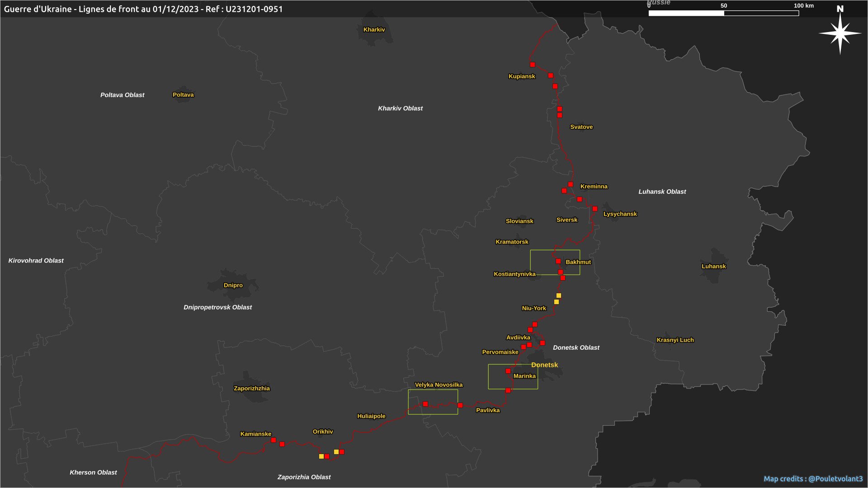This screenshot has width=868, height=488.
Task: Click the Kharkiv city label
Action: pyautogui.click(x=374, y=30)
